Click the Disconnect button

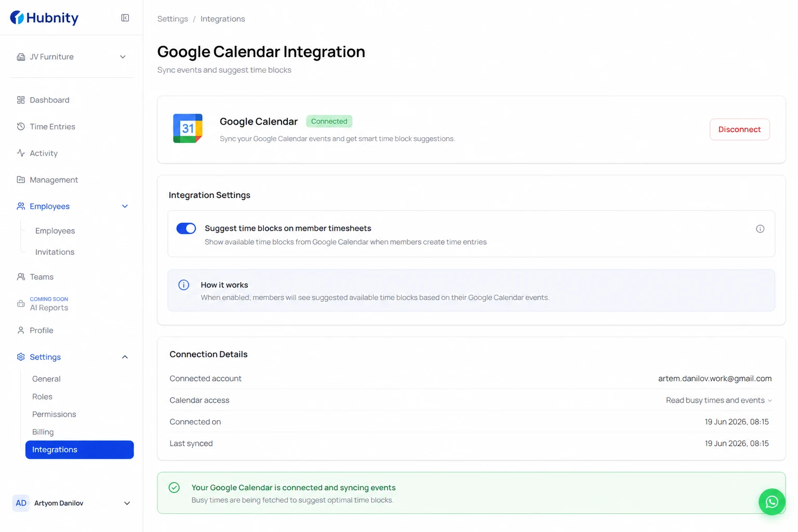pos(739,129)
